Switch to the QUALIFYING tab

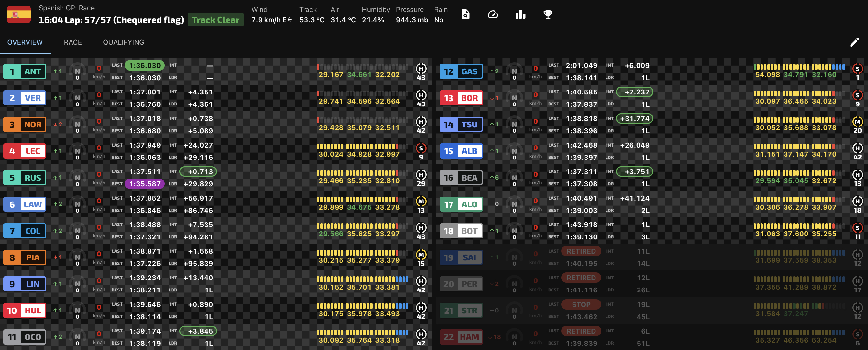click(123, 42)
